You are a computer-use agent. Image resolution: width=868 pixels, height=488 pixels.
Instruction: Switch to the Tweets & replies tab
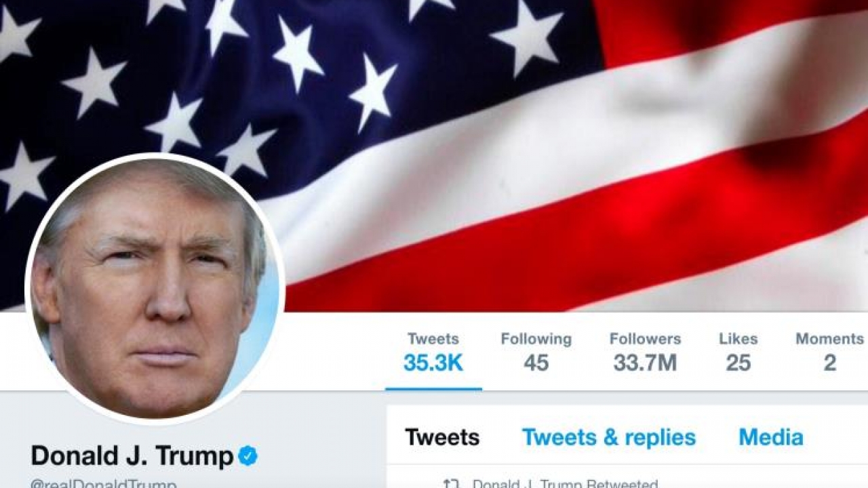coord(609,438)
